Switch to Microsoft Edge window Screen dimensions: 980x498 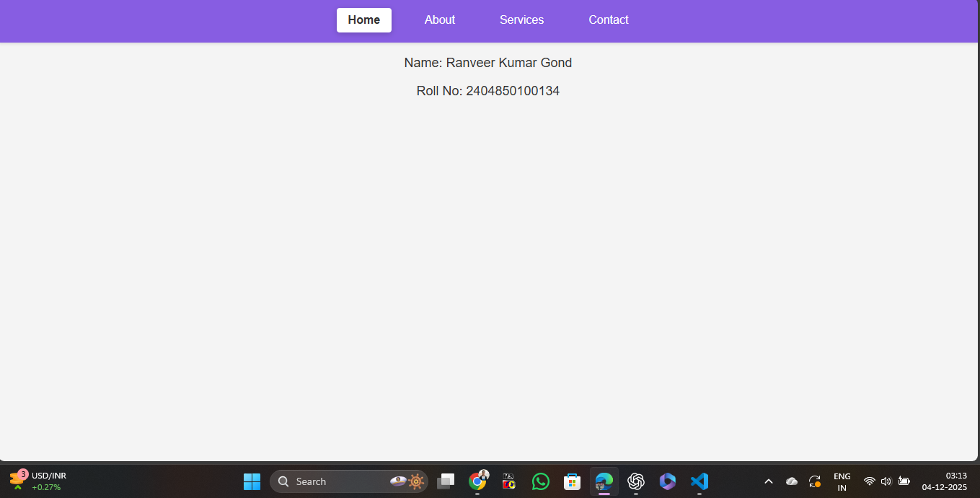(x=604, y=481)
